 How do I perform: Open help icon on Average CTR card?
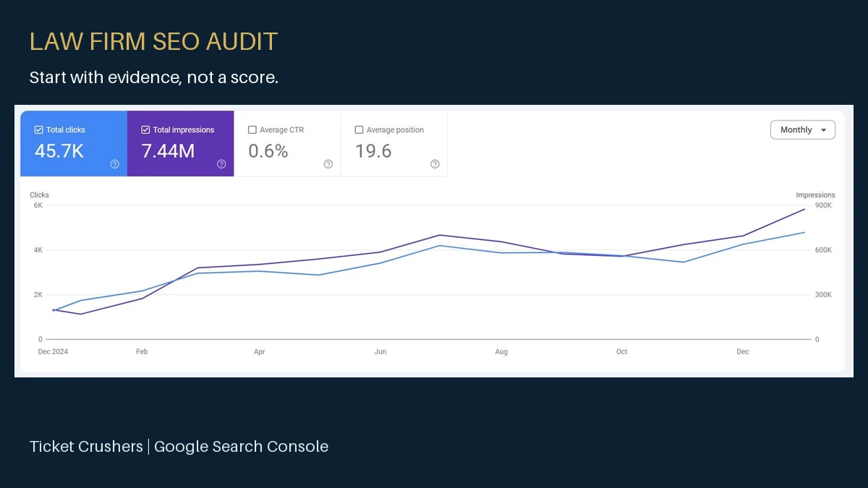[x=328, y=164]
